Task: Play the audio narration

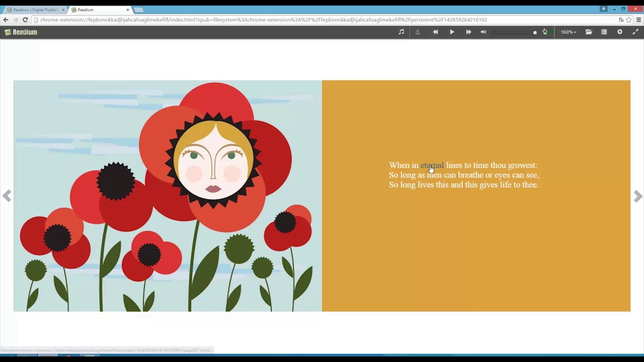Action: point(452,32)
